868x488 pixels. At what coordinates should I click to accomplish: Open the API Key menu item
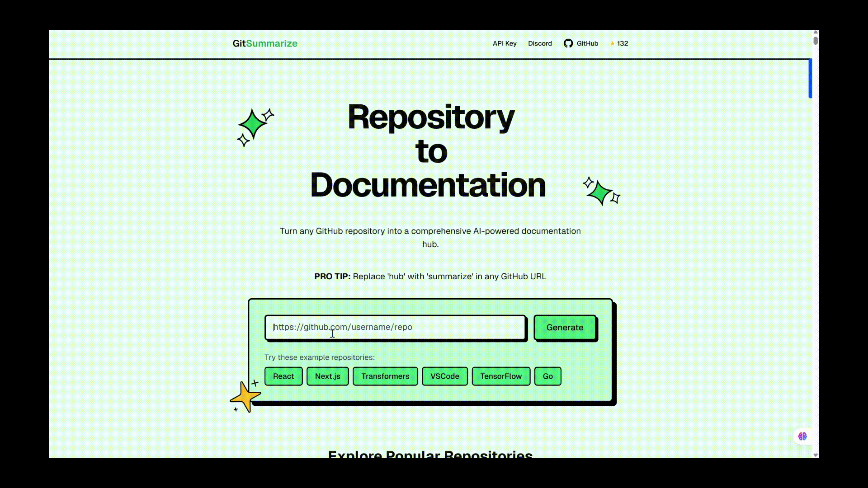click(x=505, y=43)
